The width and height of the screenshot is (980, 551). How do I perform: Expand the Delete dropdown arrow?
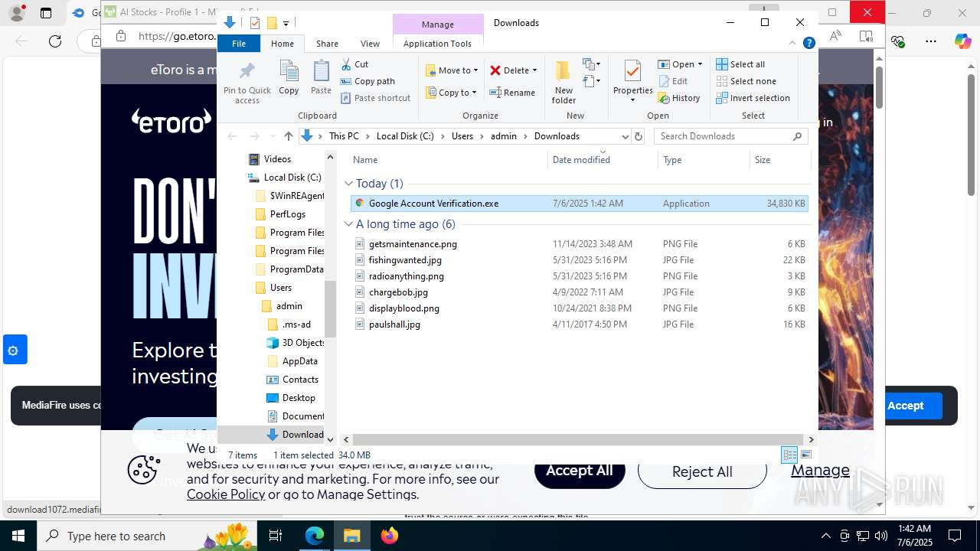(534, 70)
